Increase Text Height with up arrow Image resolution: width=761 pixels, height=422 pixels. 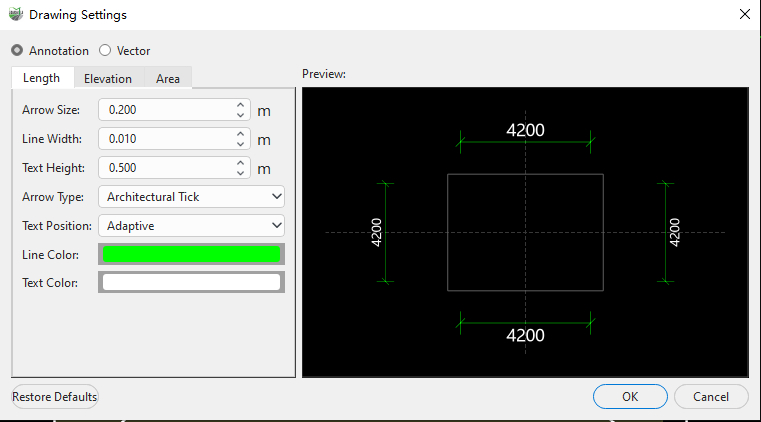(240, 163)
